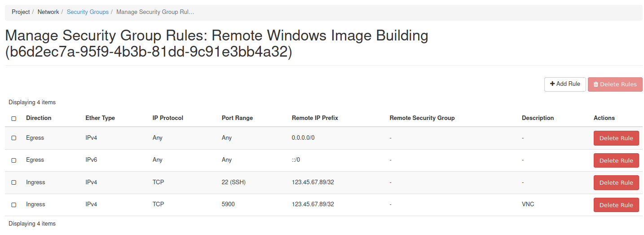Click TCP in the 22 (SSH) row

(x=158, y=182)
